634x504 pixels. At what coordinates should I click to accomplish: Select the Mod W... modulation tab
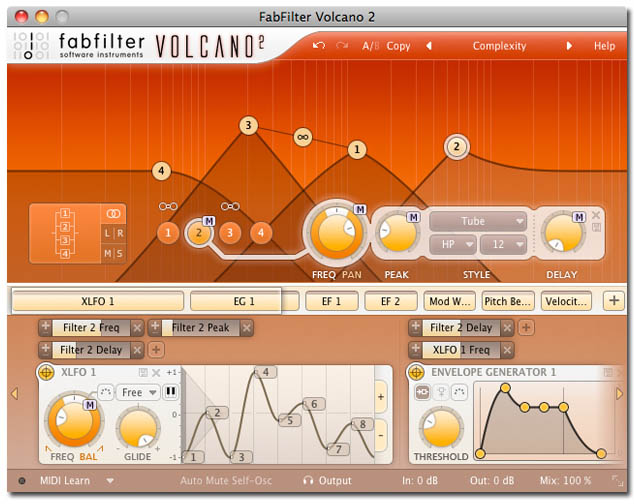point(450,301)
